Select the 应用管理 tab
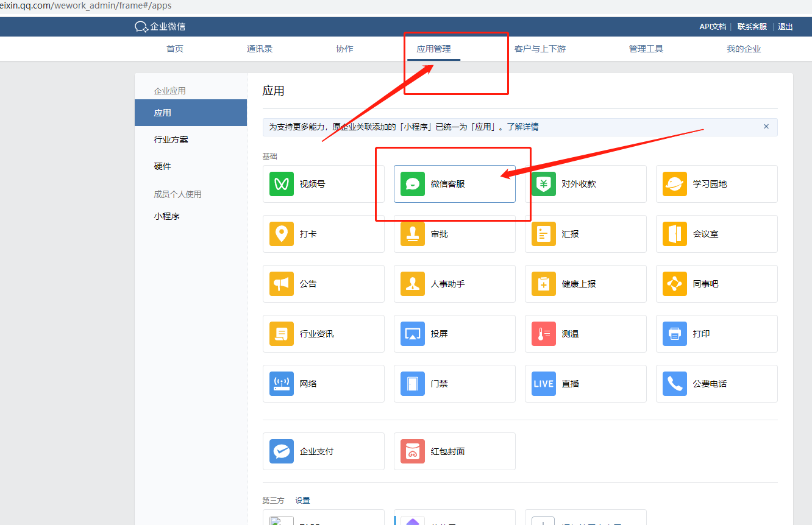Viewport: 812px width, 525px height. (x=433, y=49)
